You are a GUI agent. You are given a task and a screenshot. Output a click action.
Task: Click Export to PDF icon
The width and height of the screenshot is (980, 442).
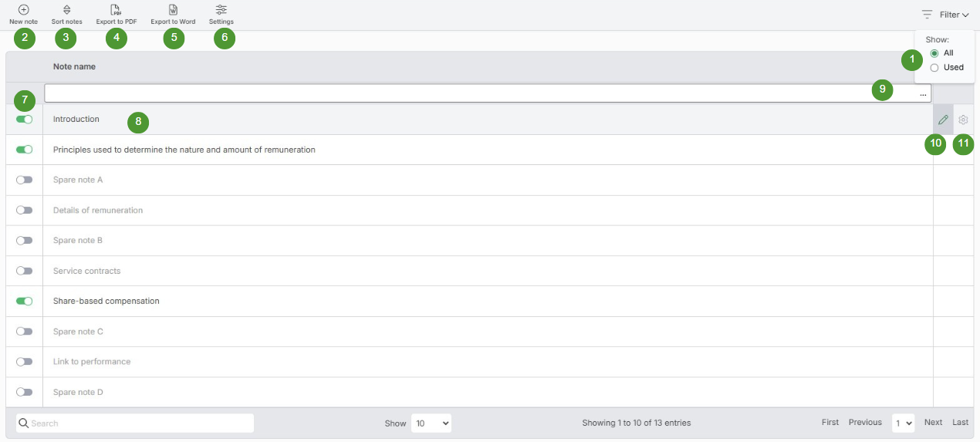pyautogui.click(x=116, y=10)
